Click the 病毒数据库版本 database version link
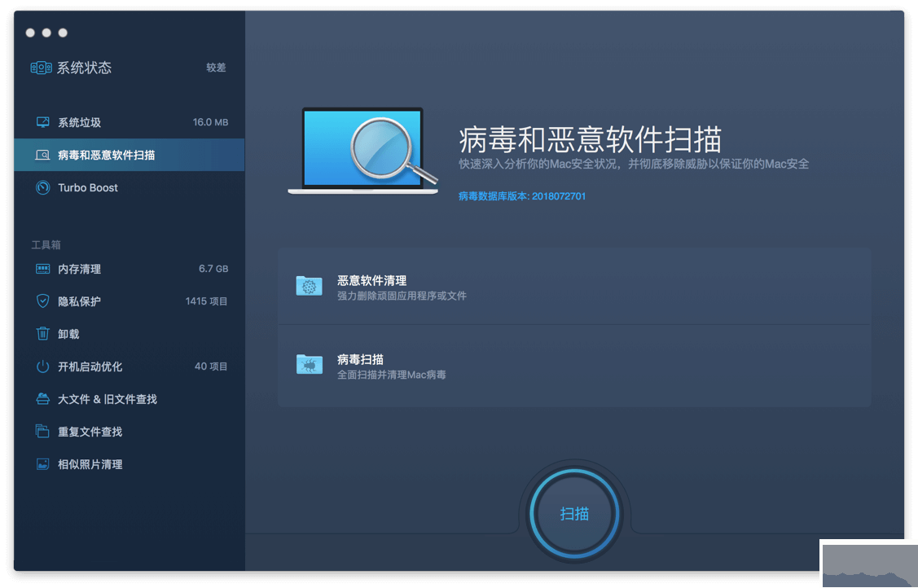918x588 pixels. pyautogui.click(x=522, y=196)
